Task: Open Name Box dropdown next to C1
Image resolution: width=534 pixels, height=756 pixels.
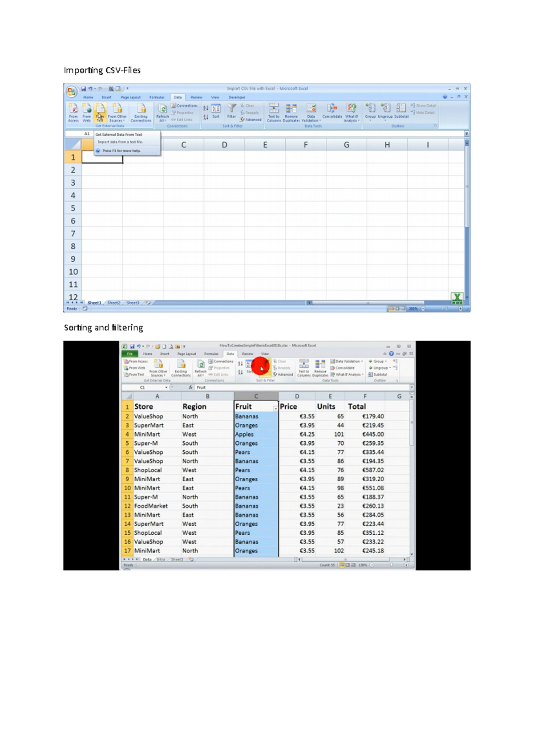Action: click(x=166, y=388)
